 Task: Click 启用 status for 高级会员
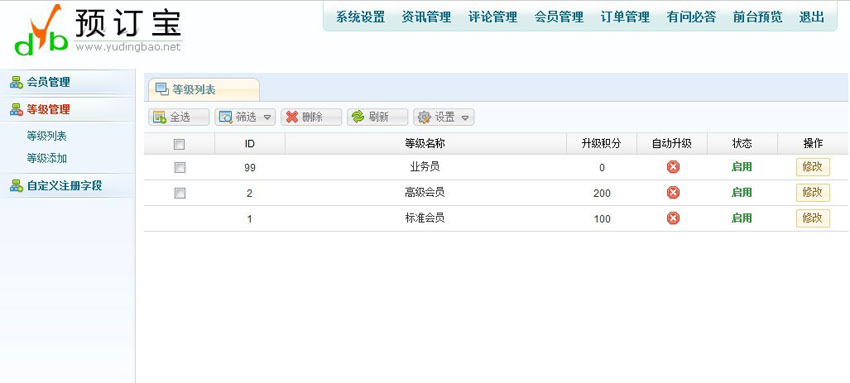coord(742,192)
